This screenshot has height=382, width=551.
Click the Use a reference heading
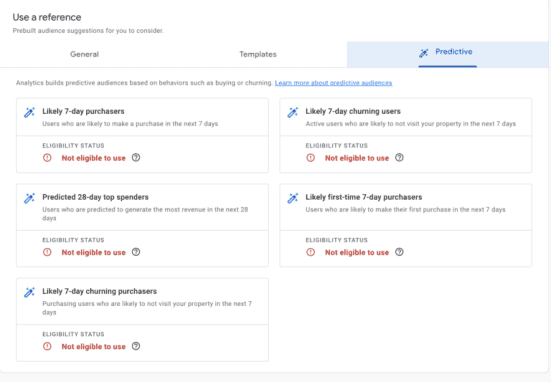pyautogui.click(x=47, y=17)
